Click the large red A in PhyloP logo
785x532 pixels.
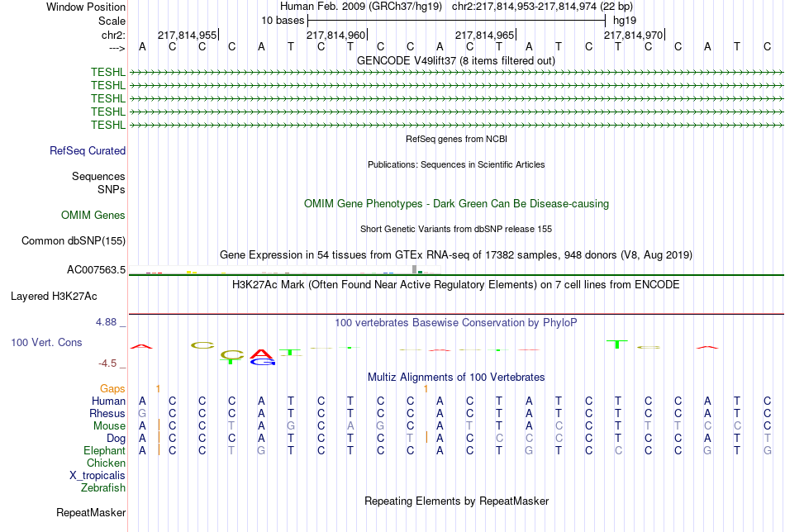[262, 354]
